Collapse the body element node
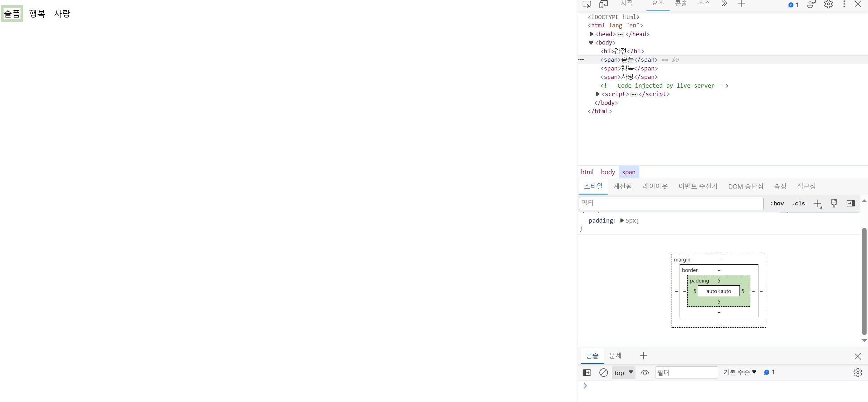 (x=591, y=43)
